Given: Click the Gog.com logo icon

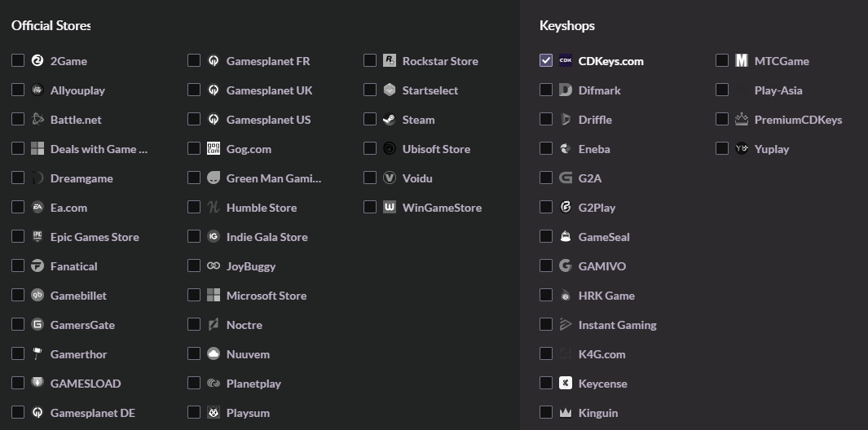Looking at the screenshot, I should 213,148.
